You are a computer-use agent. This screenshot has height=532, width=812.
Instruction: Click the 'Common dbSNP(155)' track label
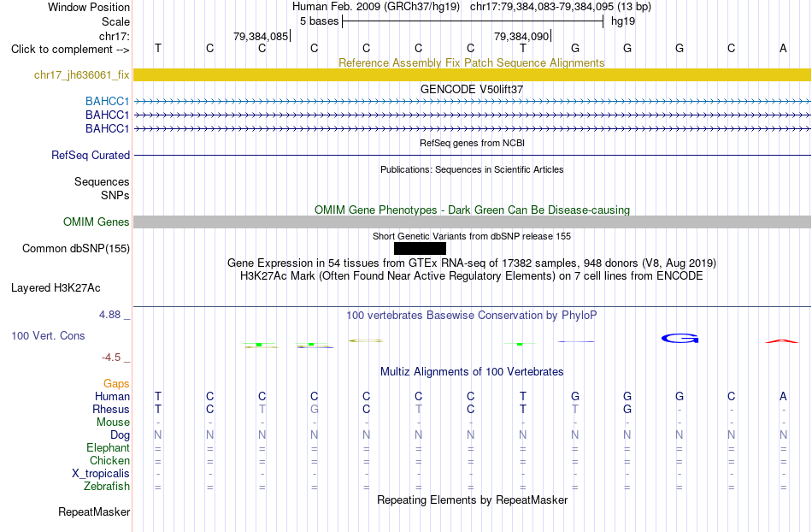76,248
